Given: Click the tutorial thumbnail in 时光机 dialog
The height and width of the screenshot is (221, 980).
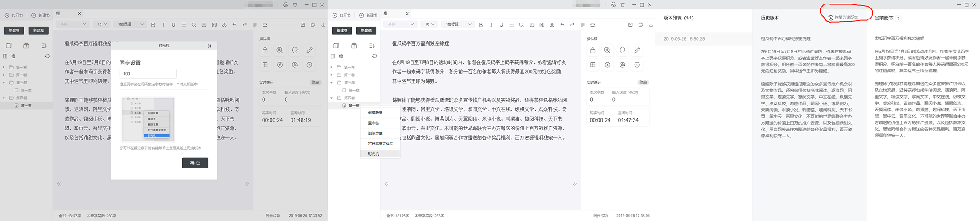Looking at the screenshot, I should coord(148,119).
